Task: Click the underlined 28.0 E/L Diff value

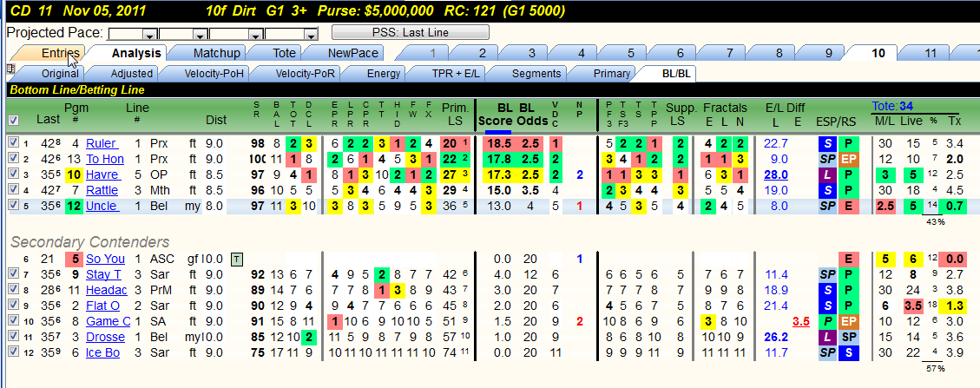Action: [x=776, y=175]
